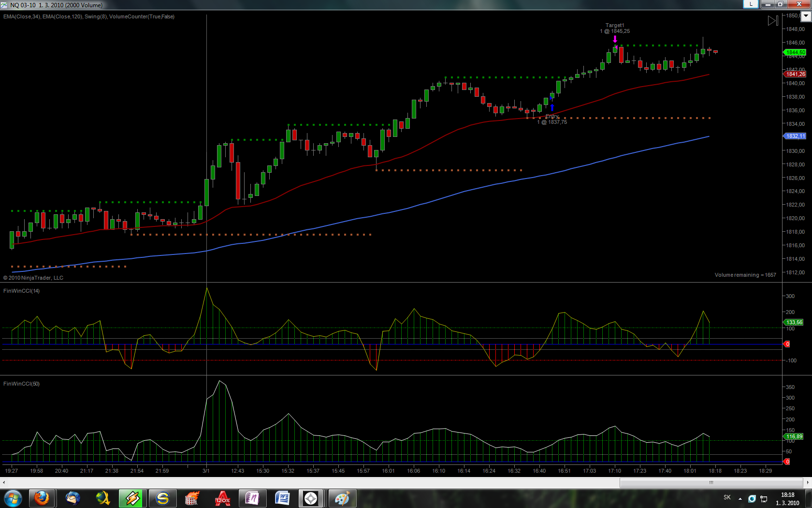Click the red 1841,26 EMA price label

(x=795, y=74)
